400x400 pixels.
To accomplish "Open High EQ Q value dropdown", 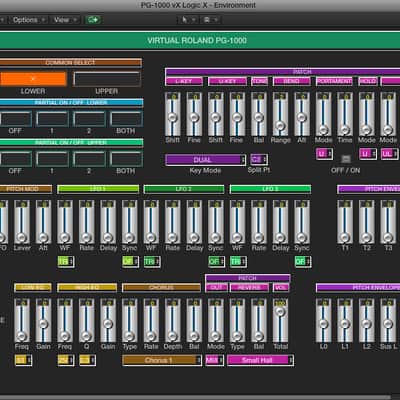I will click(88, 360).
